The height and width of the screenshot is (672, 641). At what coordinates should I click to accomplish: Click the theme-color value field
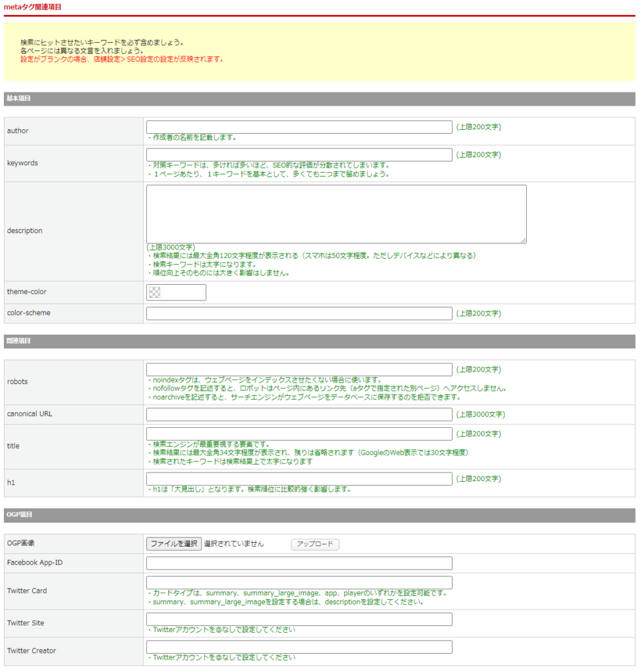[x=176, y=292]
